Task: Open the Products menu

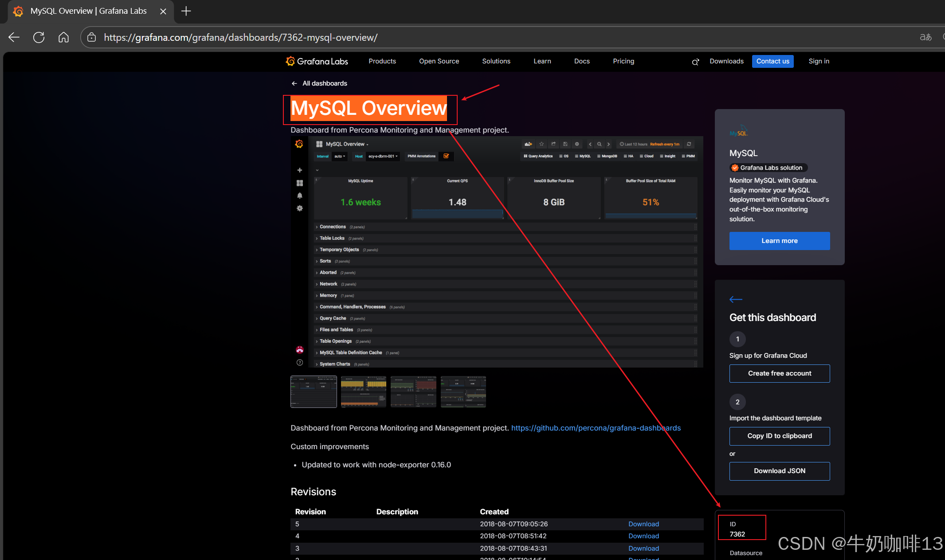Action: 382,61
